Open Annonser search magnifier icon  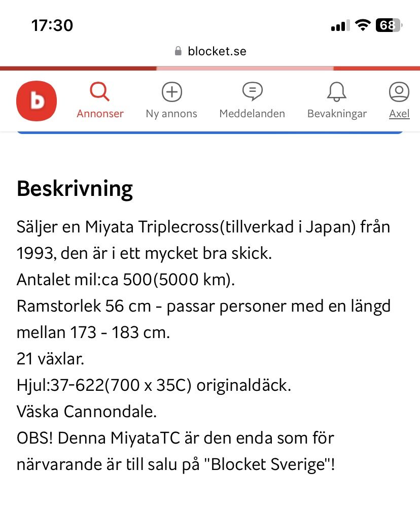pyautogui.click(x=100, y=92)
